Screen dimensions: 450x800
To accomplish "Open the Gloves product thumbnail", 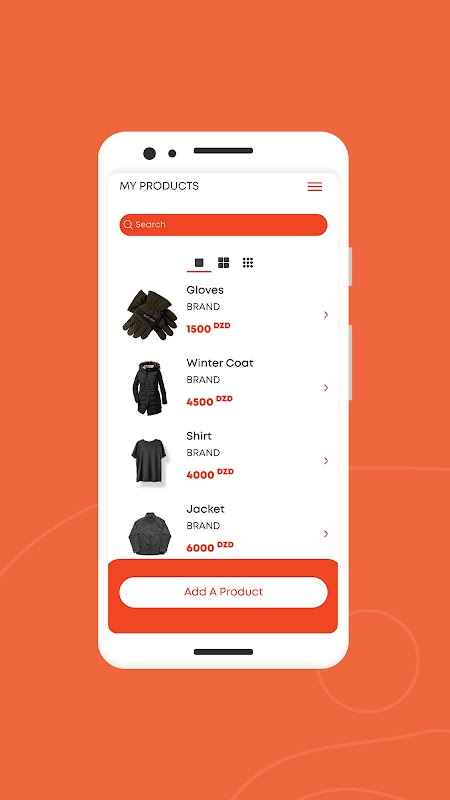I will (150, 315).
